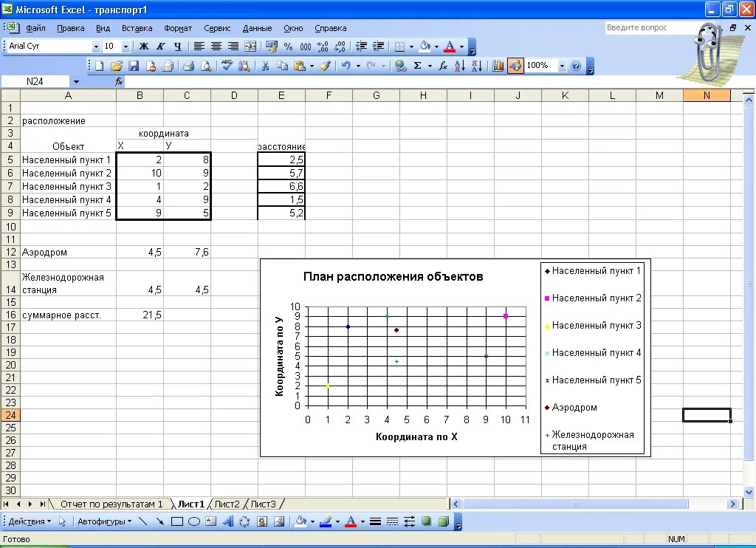Toggle underline (Ч) formatting
Viewport: 756px width, 548px height.
click(178, 47)
